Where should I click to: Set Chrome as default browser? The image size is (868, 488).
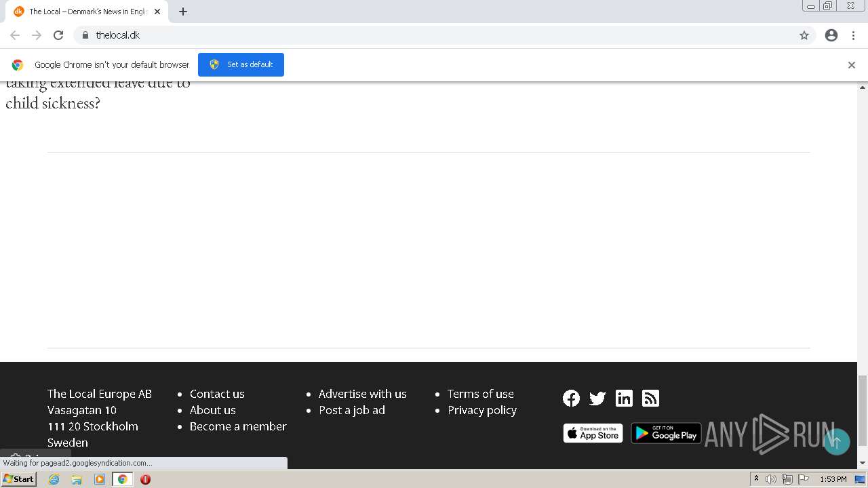pos(241,64)
